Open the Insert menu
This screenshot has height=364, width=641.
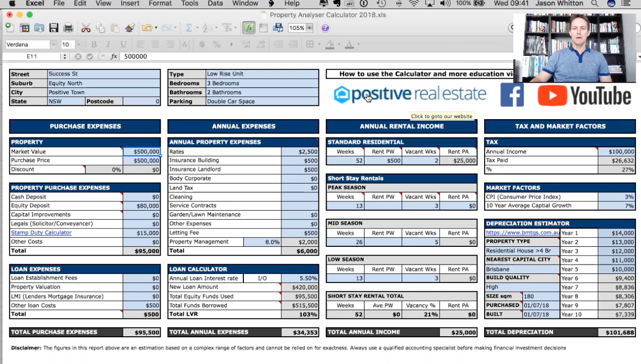(130, 3)
